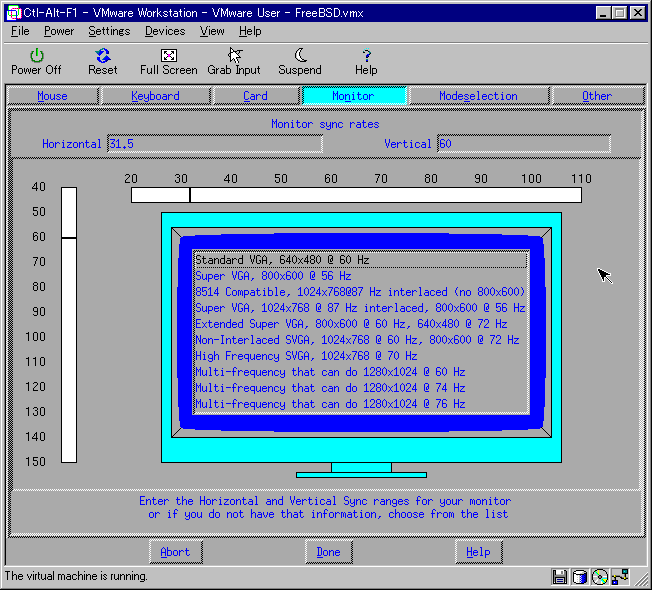Select Multi-frequency 1280x1024 @ 60 Hz

coord(361,372)
